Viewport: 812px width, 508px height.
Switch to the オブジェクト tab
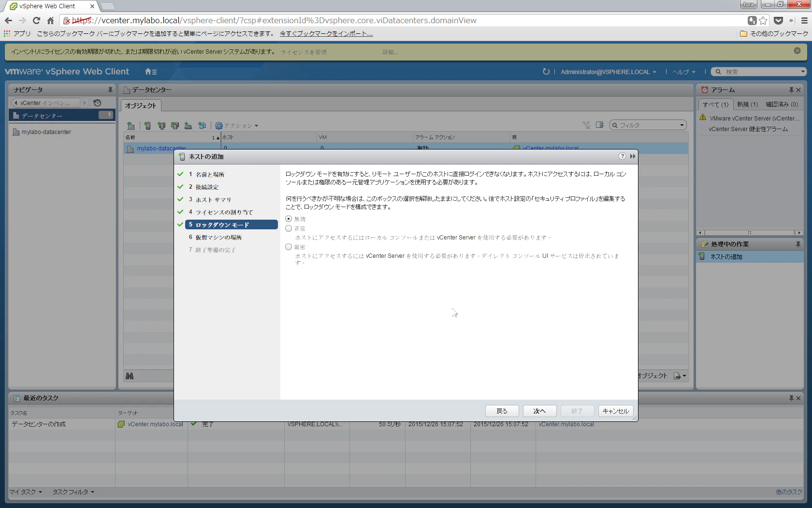[x=141, y=105]
